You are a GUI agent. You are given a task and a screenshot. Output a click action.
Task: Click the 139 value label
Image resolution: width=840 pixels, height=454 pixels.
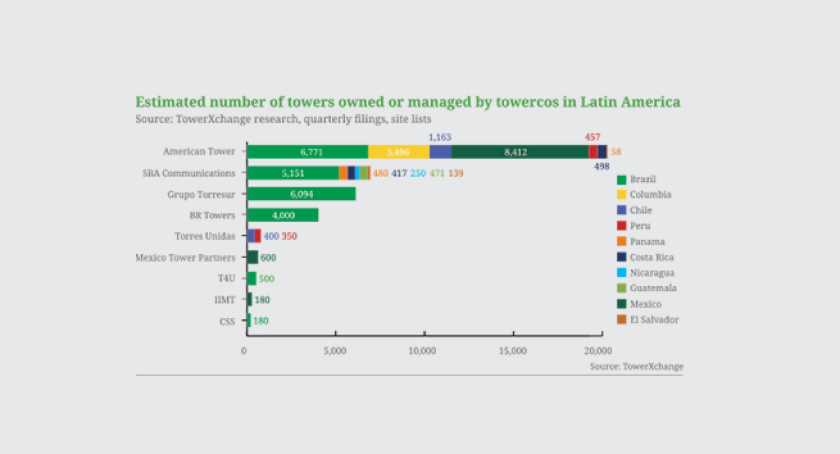(x=456, y=173)
